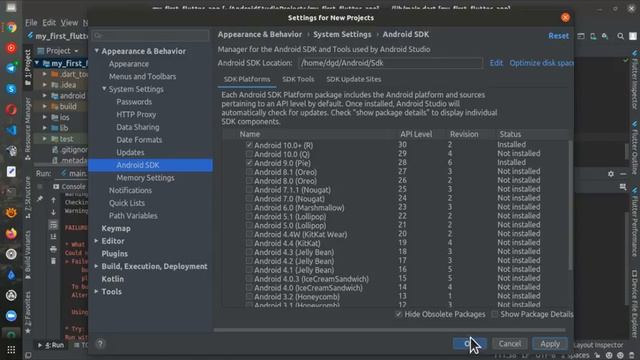Screen dimensions: 640x360
Task: Check Android 10.0 (Q) platform
Action: tap(249, 154)
